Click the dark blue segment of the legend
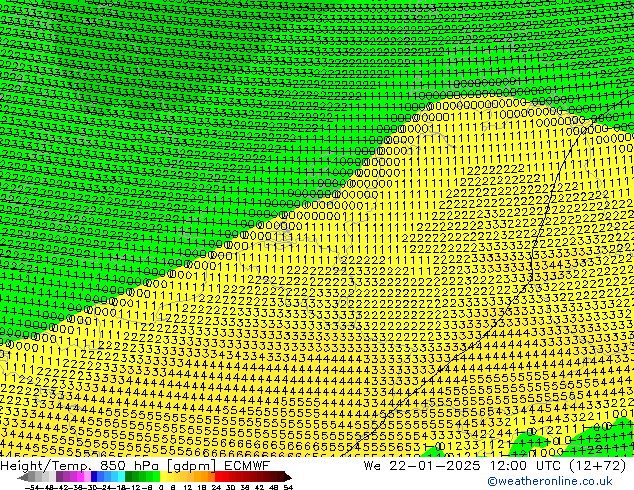This screenshot has height=490, width=634. 94,477
